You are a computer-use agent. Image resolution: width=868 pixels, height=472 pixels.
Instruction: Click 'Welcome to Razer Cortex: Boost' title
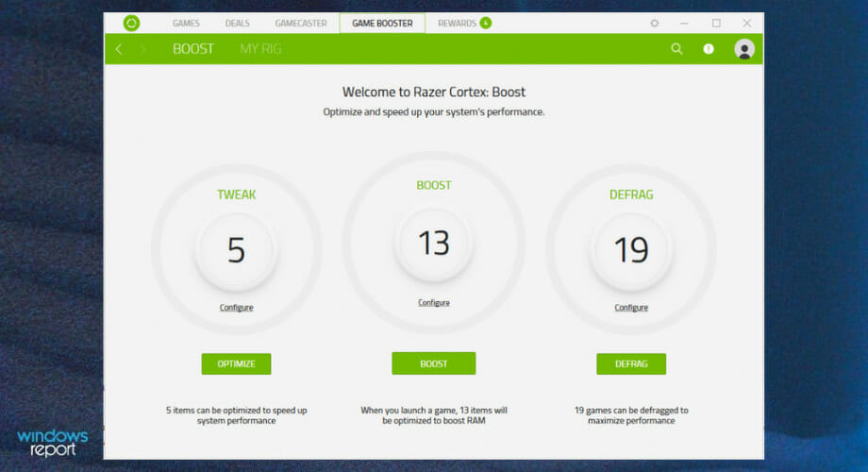coord(434,92)
